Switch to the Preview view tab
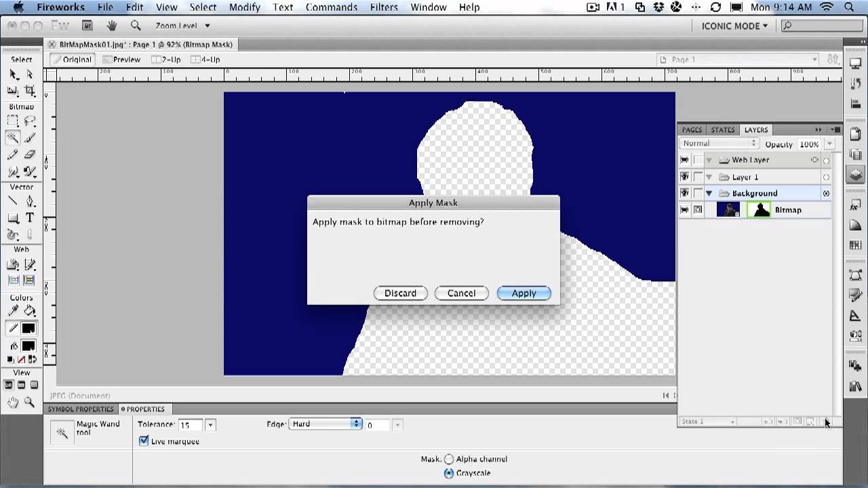 121,60
